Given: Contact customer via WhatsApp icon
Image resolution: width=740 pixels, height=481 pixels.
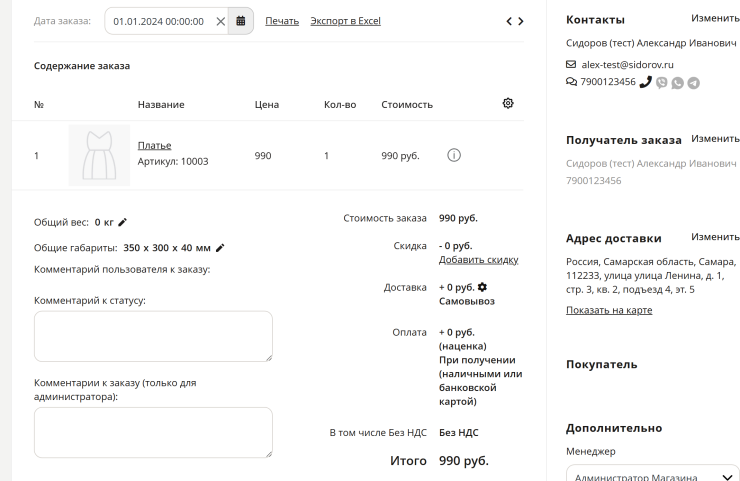Looking at the screenshot, I should 678,83.
